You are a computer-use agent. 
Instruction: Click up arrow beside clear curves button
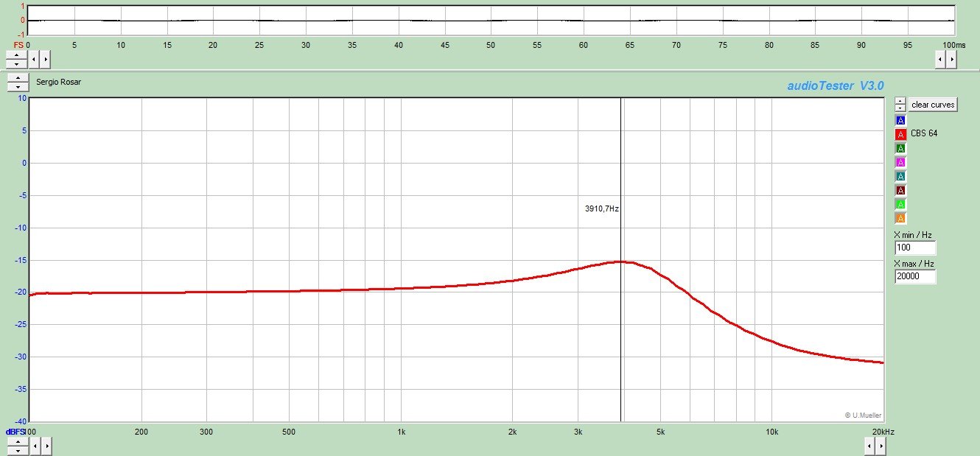pos(900,101)
